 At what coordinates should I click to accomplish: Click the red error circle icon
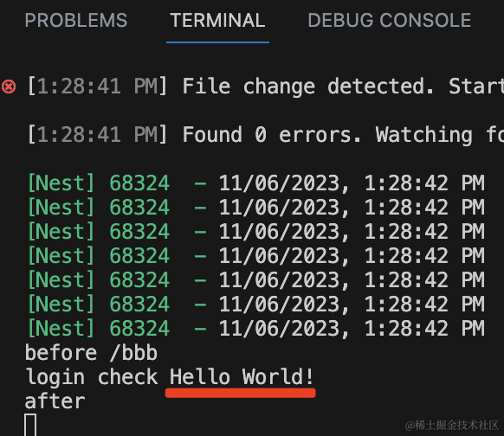point(9,87)
